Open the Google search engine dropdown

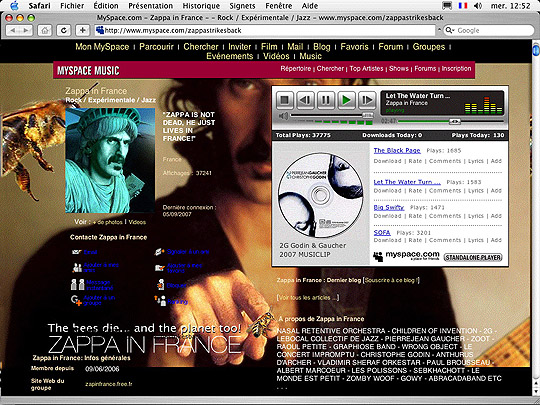click(450, 30)
